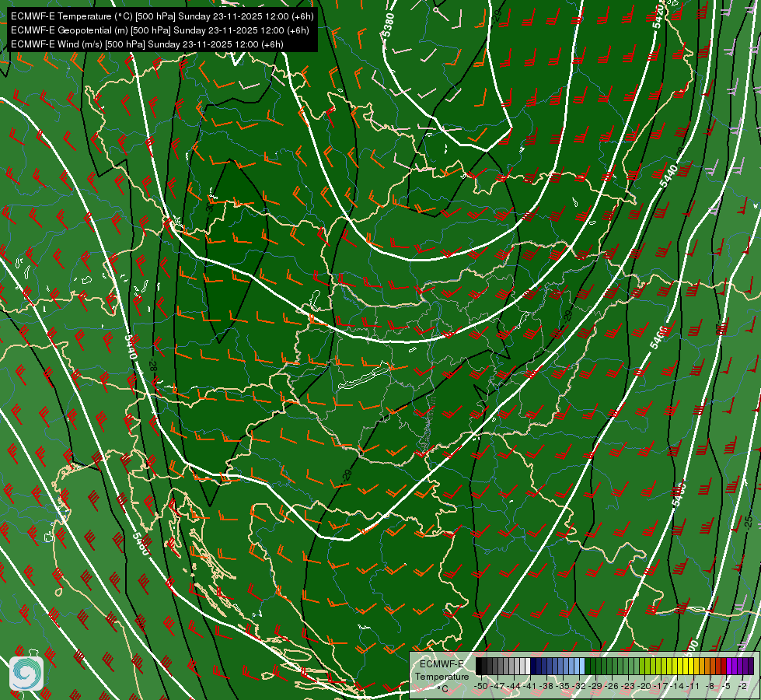
Task: Click the -32 value on the legend scale
Action: pyautogui.click(x=578, y=686)
